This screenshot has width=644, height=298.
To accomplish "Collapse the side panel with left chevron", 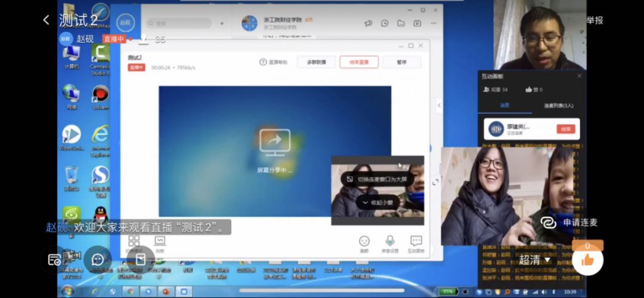I will pyautogui.click(x=439, y=105).
